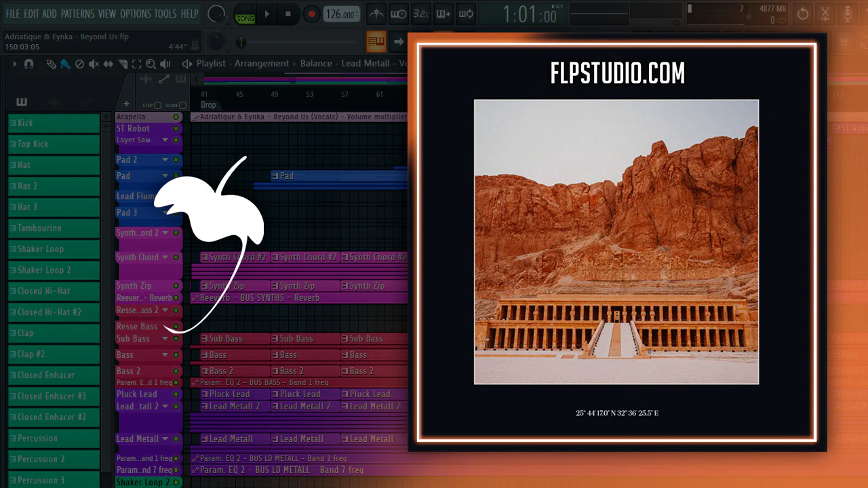Viewport: 868px width, 488px height.
Task: Select the Draw pencil tool in playlist
Action: click(x=52, y=64)
